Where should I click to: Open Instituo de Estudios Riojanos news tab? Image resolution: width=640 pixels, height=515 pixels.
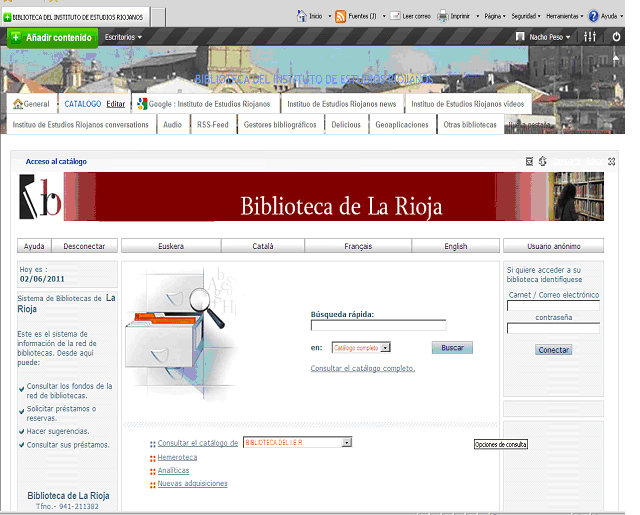[x=342, y=104]
